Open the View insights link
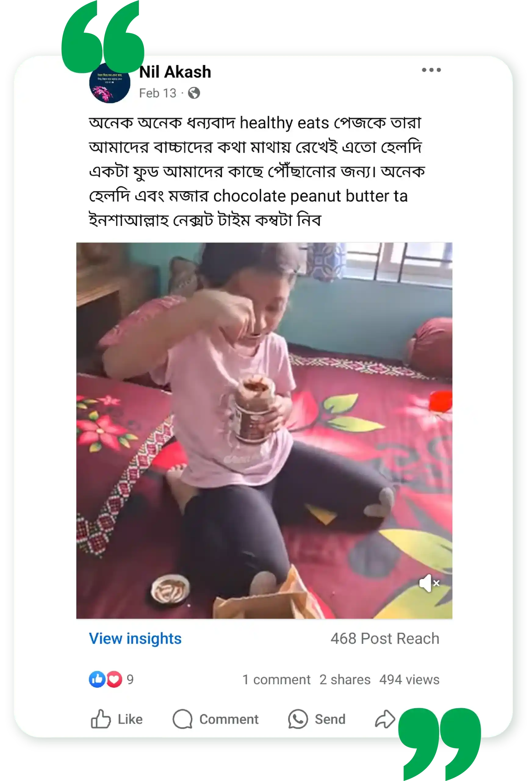This screenshot has height=781, width=532. 135,639
